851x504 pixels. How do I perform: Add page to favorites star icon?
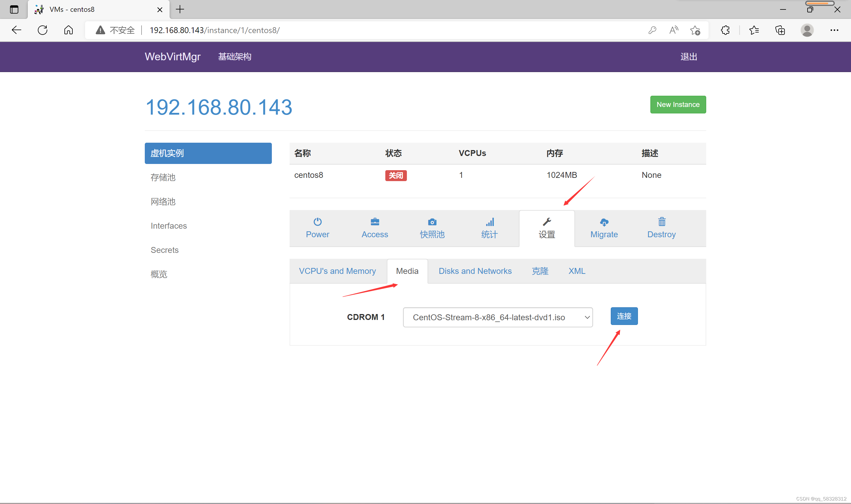(x=695, y=30)
